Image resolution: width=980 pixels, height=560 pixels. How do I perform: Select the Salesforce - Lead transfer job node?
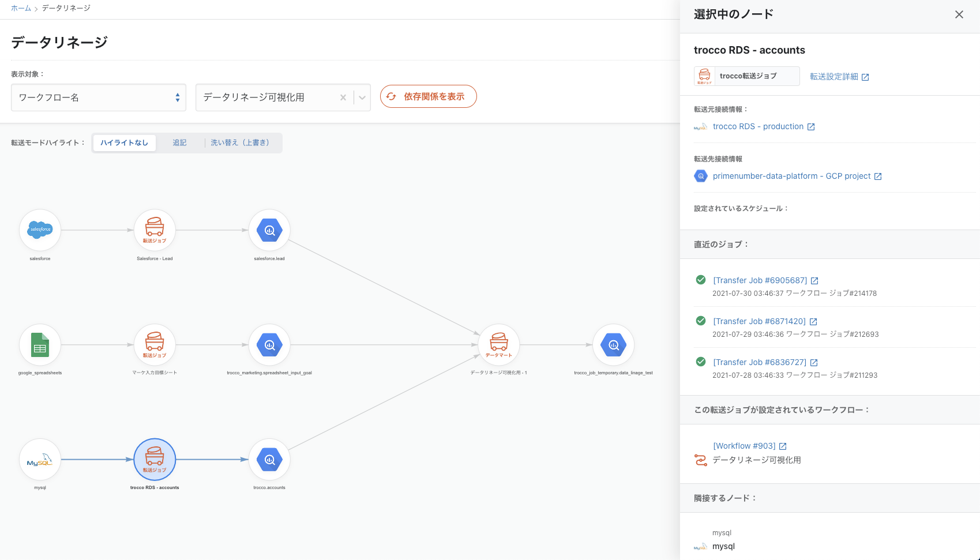[155, 230]
